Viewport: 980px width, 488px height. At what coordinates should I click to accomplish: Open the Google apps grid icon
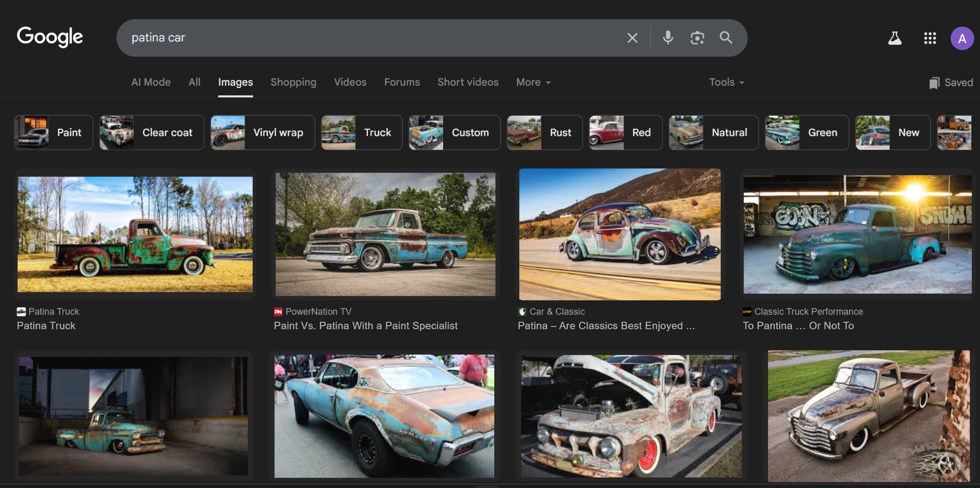[930, 38]
